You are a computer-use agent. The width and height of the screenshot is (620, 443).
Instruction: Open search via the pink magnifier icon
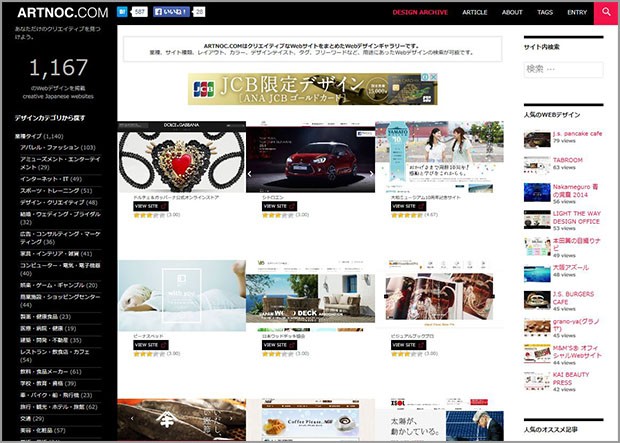(x=606, y=12)
